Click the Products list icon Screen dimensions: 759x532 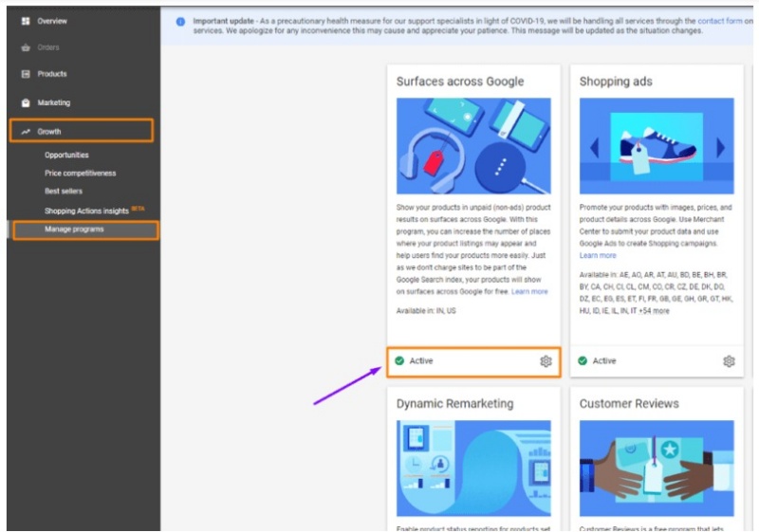[26, 74]
